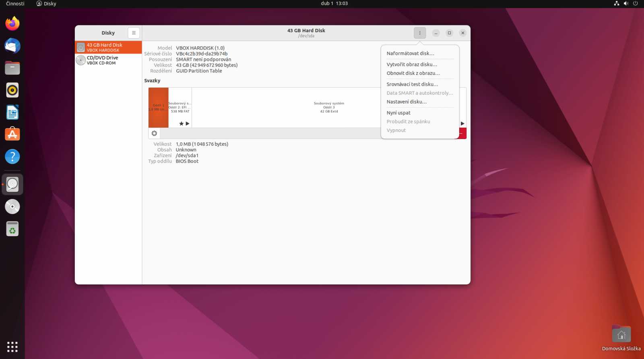Open the Help question mark icon
The width and height of the screenshot is (644, 359).
(12, 156)
